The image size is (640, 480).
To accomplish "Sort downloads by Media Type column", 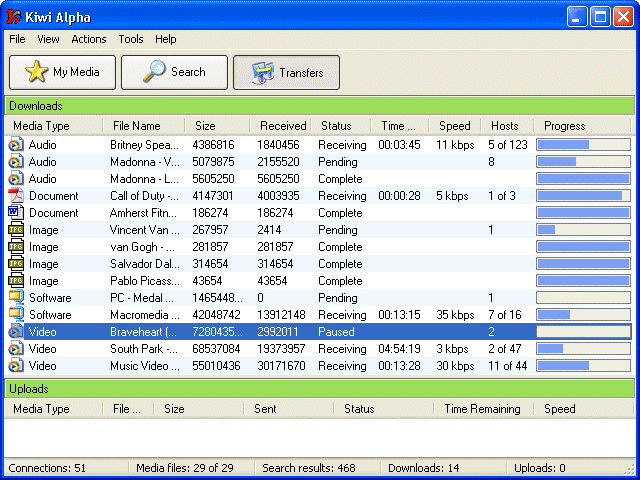I will point(54,126).
